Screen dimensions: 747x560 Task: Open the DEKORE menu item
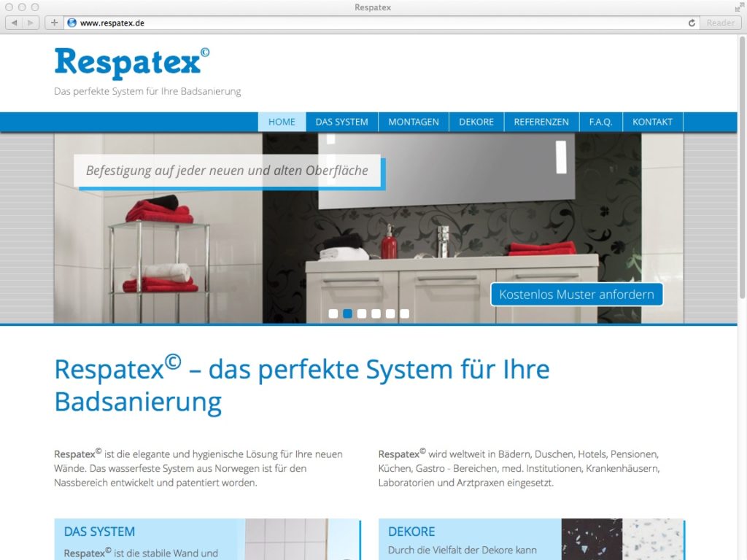click(476, 122)
